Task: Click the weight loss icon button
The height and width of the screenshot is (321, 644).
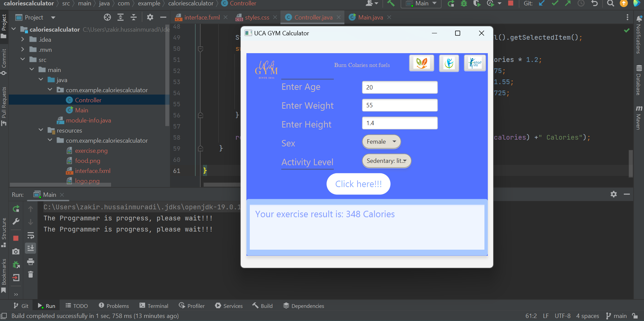Action: pos(475,63)
